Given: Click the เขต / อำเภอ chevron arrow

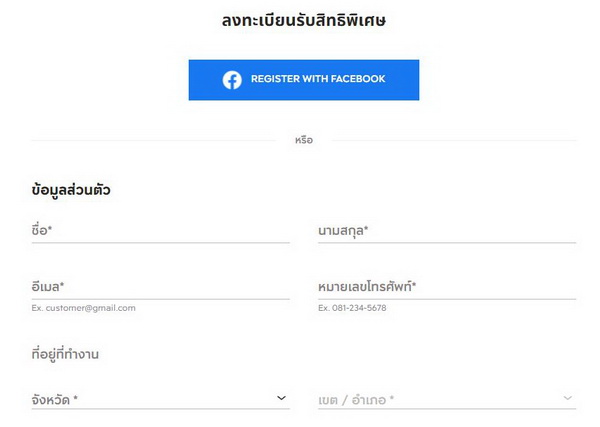Looking at the screenshot, I should [x=568, y=398].
